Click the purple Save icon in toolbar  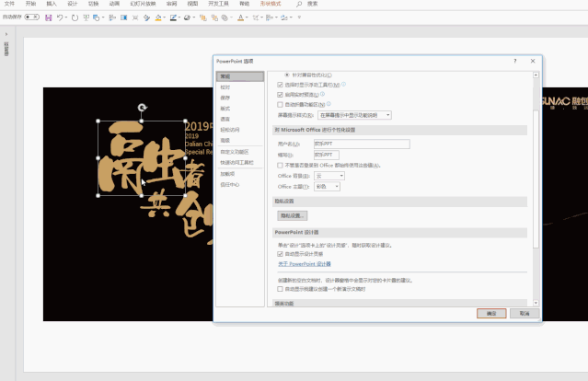click(49, 17)
